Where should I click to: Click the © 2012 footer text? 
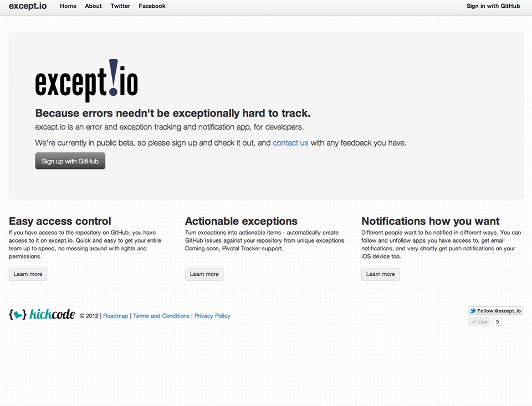[x=89, y=316]
